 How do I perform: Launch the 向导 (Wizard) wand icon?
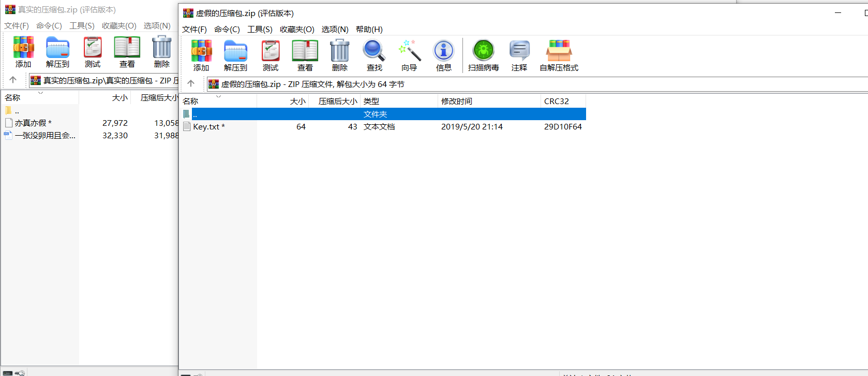(409, 55)
